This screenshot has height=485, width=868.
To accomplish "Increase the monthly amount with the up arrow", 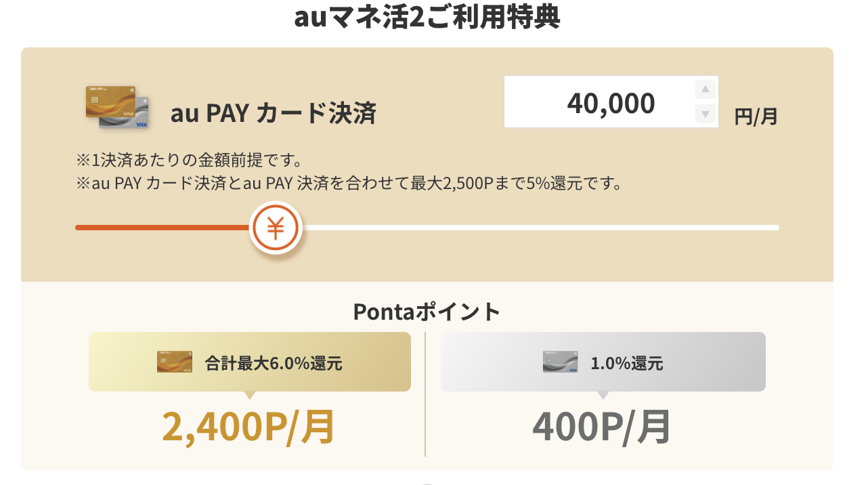I will coord(705,89).
